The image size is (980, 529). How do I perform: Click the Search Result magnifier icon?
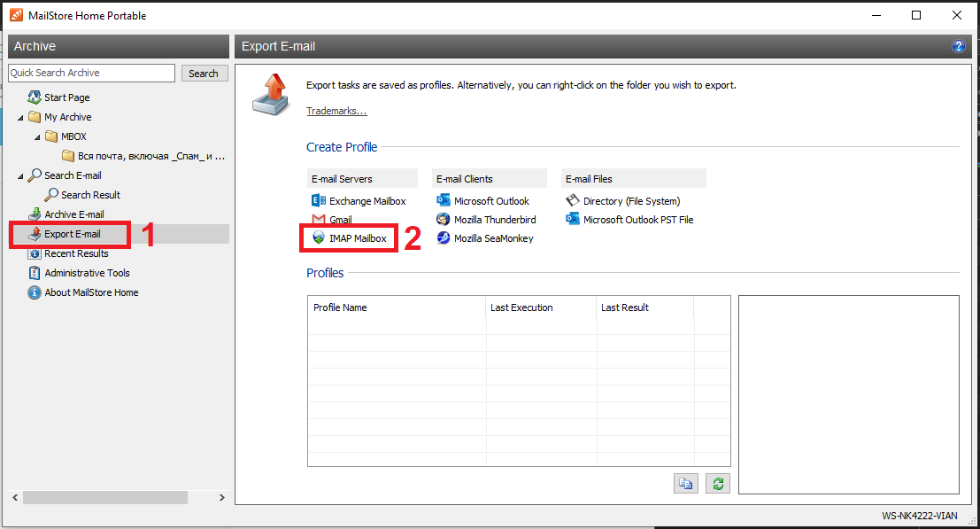point(51,194)
